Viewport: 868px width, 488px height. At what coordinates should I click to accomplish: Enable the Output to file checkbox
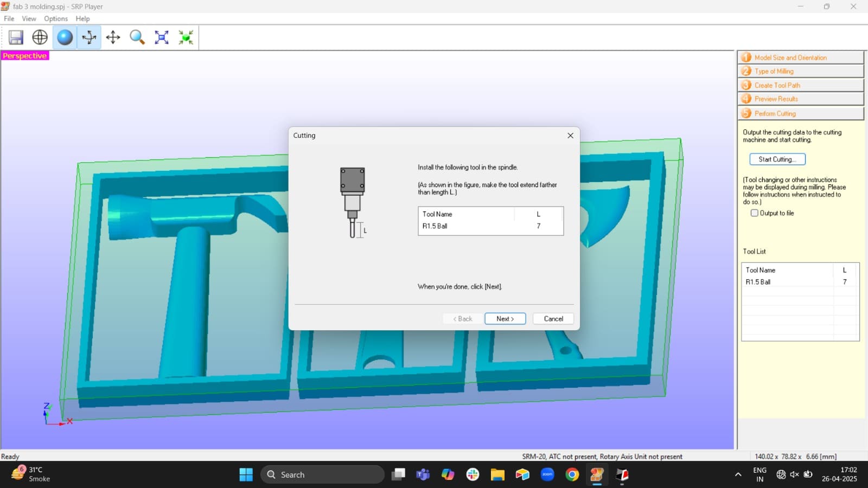click(x=754, y=213)
